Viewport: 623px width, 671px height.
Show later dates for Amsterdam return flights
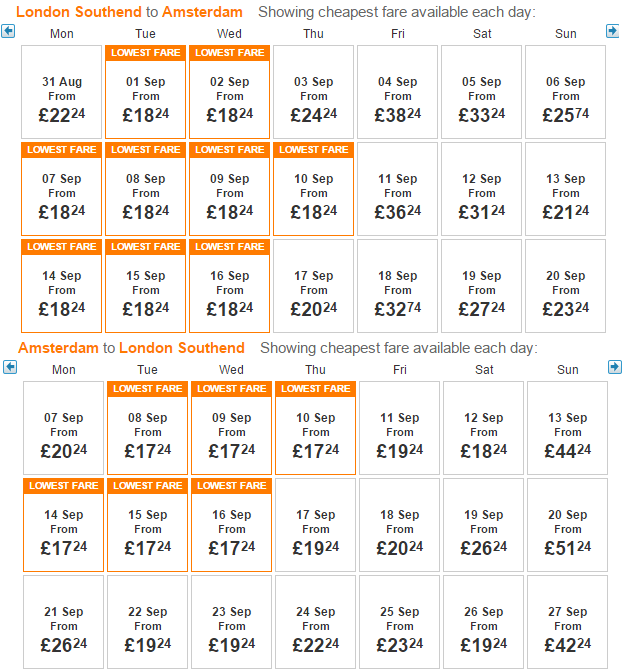tap(614, 367)
